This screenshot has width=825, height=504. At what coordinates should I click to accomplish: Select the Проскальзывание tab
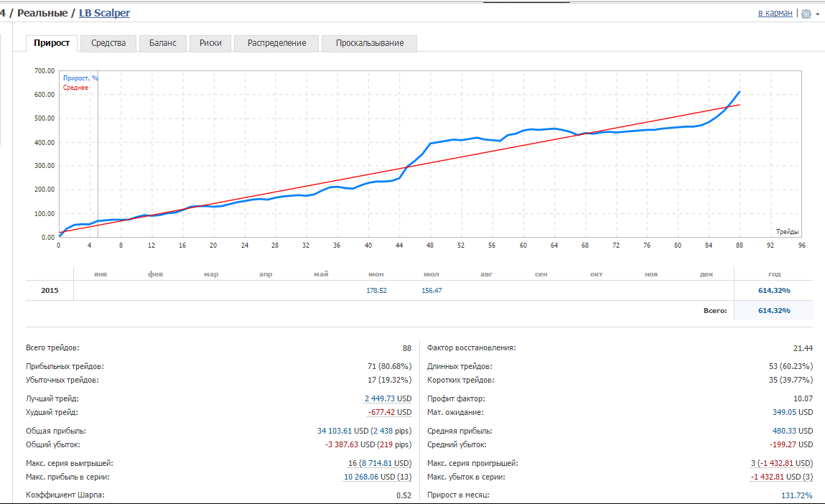[370, 43]
